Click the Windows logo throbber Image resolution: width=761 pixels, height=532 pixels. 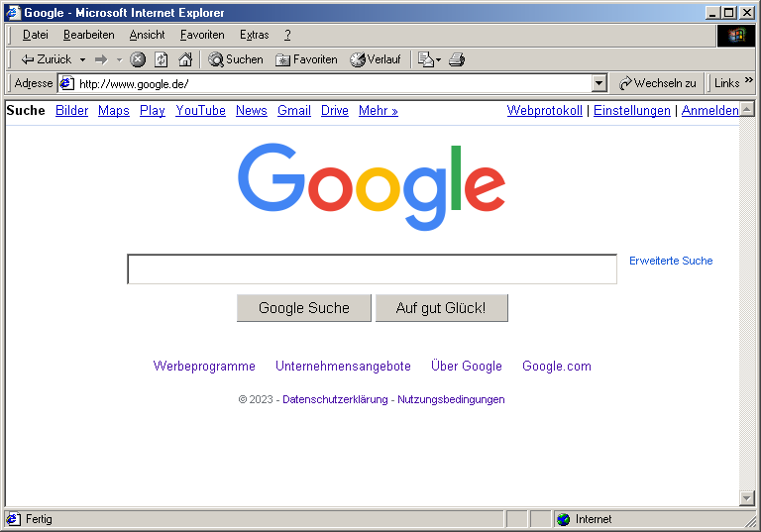point(736,36)
